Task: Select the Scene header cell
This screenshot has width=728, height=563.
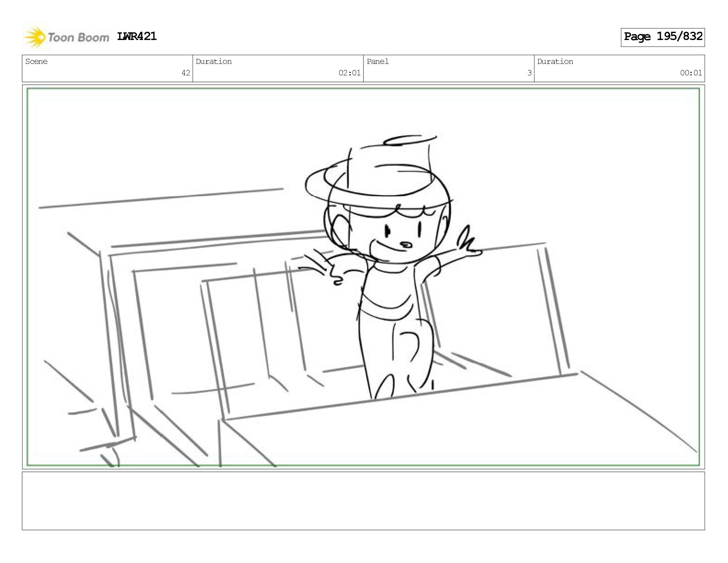Action: pos(108,69)
